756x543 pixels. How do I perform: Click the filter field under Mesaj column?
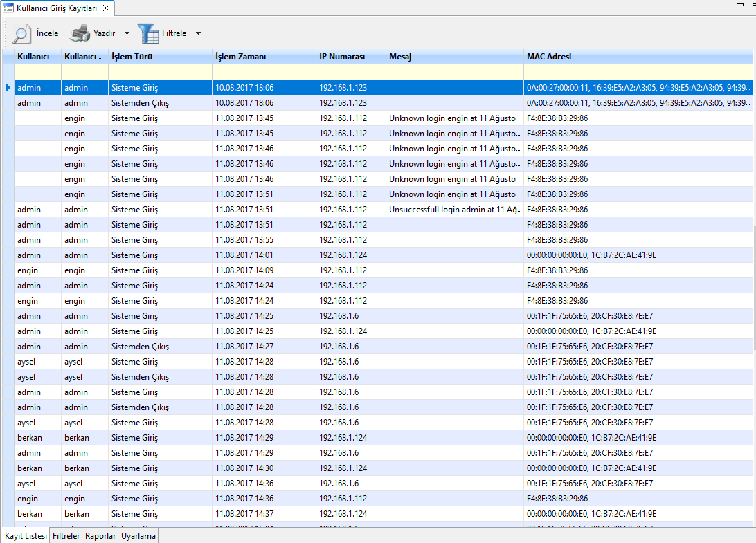(x=455, y=72)
